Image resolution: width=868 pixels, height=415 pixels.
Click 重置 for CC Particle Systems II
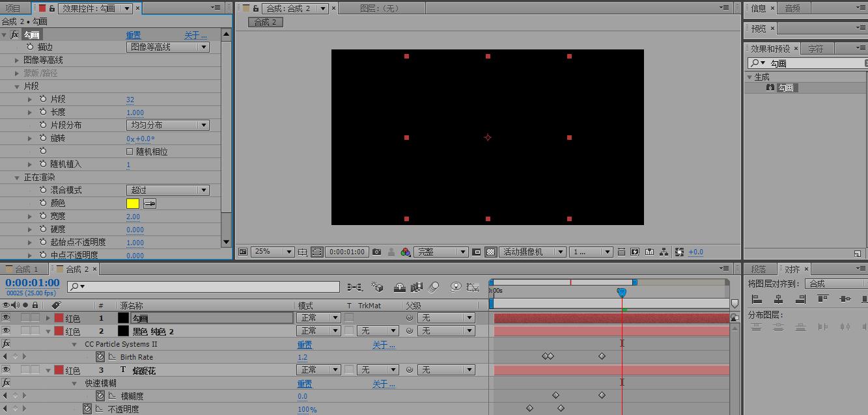point(305,345)
